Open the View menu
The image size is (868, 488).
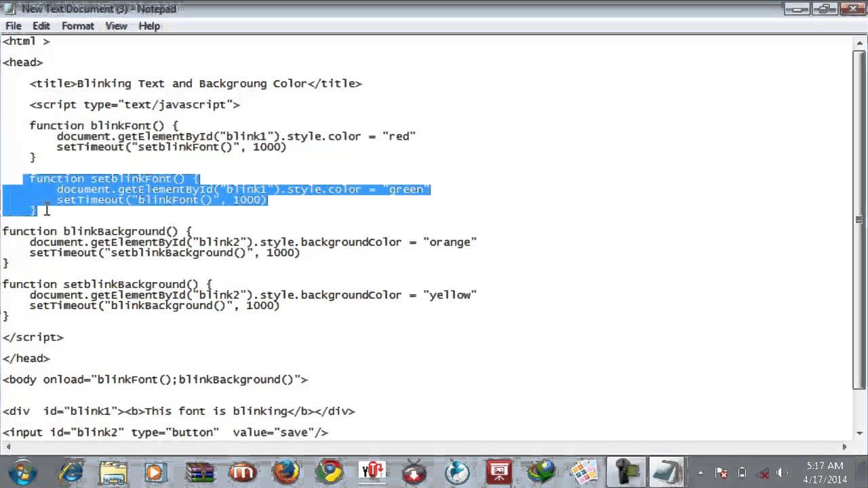pyautogui.click(x=116, y=26)
